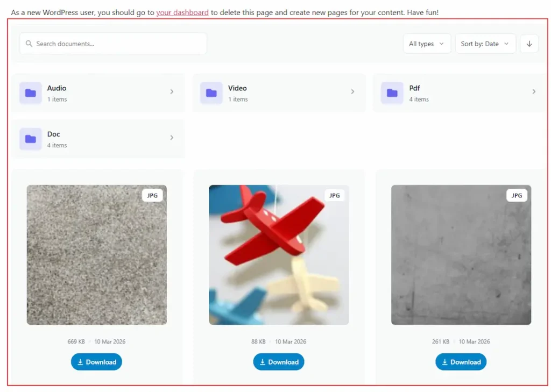
Task: Download the concrete texture JPG file
Action: point(461,362)
